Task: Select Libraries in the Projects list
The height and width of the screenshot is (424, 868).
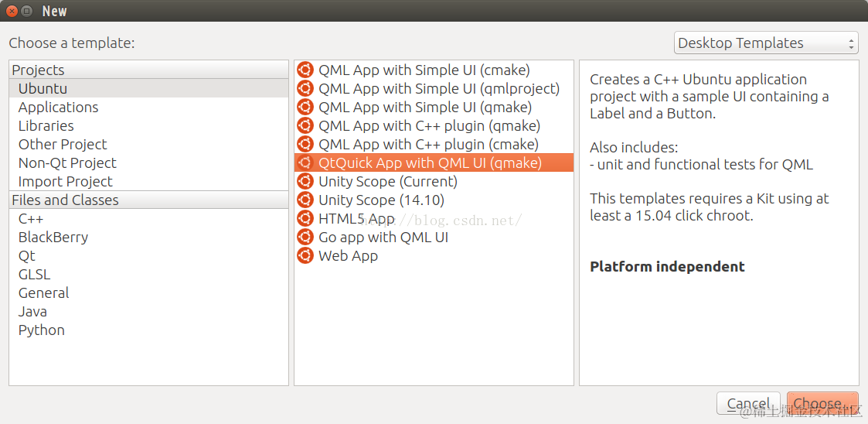Action: point(46,126)
